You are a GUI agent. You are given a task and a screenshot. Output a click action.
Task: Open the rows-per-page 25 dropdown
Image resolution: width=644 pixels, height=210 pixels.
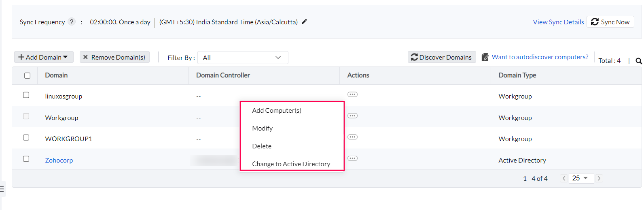click(581, 178)
